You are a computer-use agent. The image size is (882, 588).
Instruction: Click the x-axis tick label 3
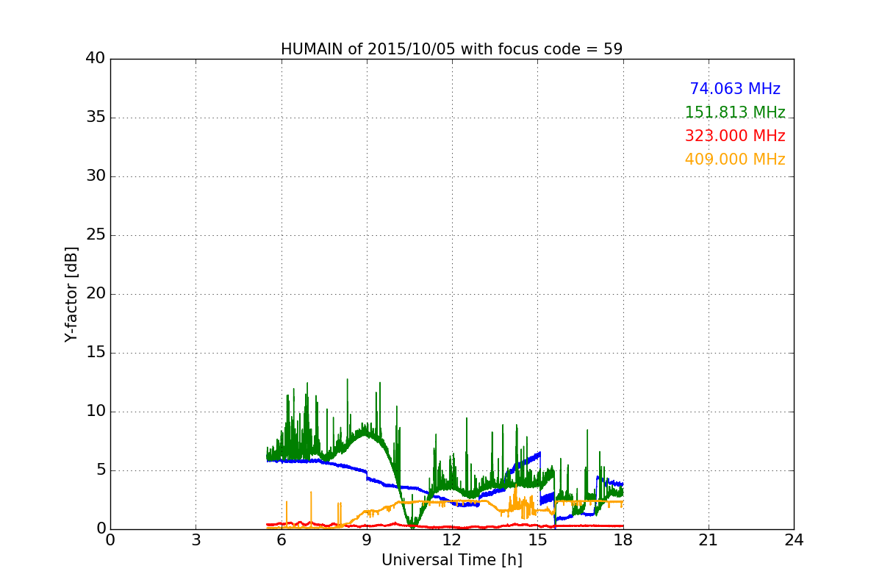click(196, 540)
